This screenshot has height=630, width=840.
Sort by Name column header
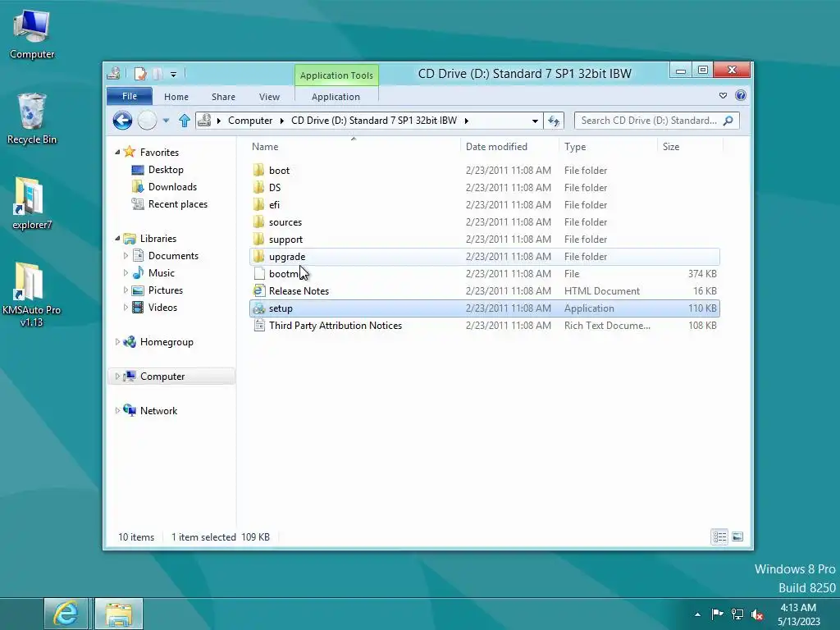coord(354,146)
